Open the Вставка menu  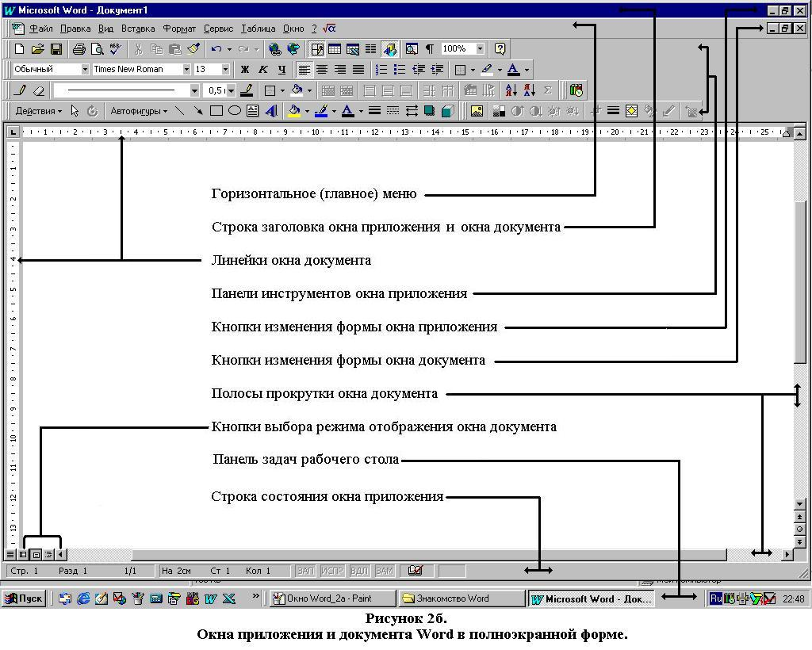(x=138, y=29)
